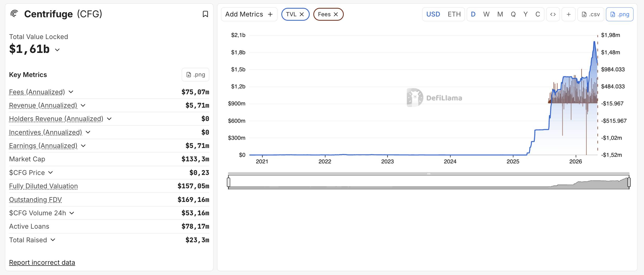The image size is (644, 275).
Task: Grab the right range slider handle
Action: 629,182
